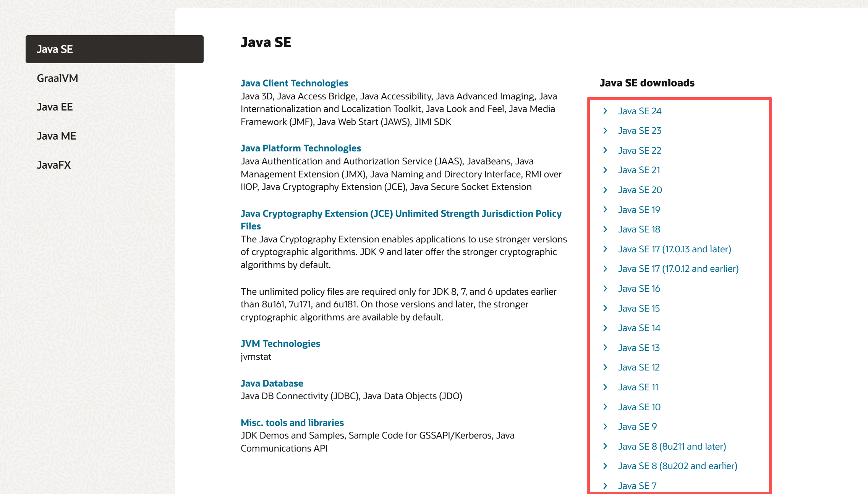Open the Java EE sidebar section

click(55, 107)
